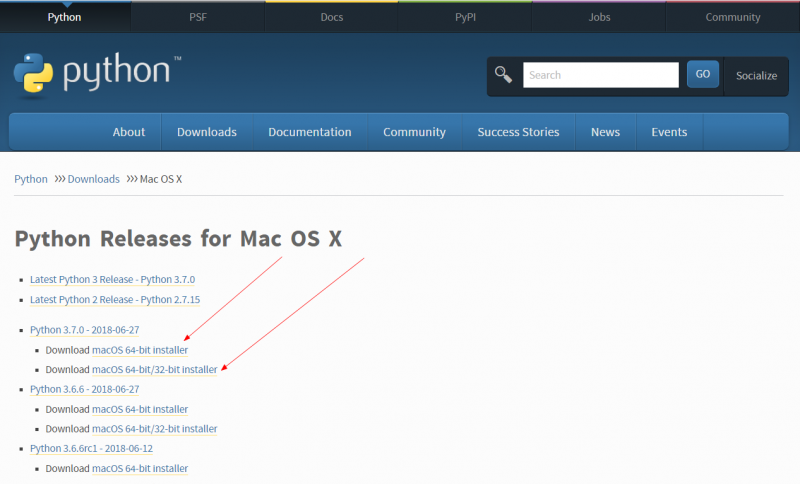Click the Mac OS X breadcrumb text
Viewport: 800px width, 484px height.
coord(161,179)
